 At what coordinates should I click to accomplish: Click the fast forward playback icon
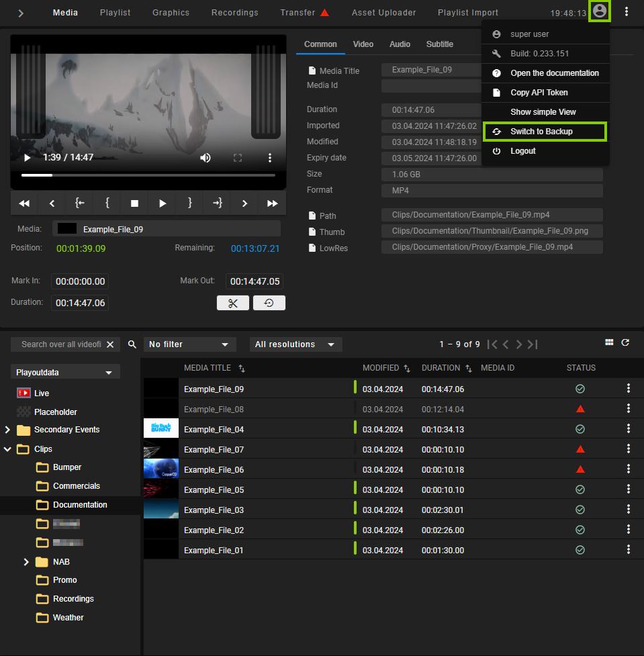click(272, 203)
